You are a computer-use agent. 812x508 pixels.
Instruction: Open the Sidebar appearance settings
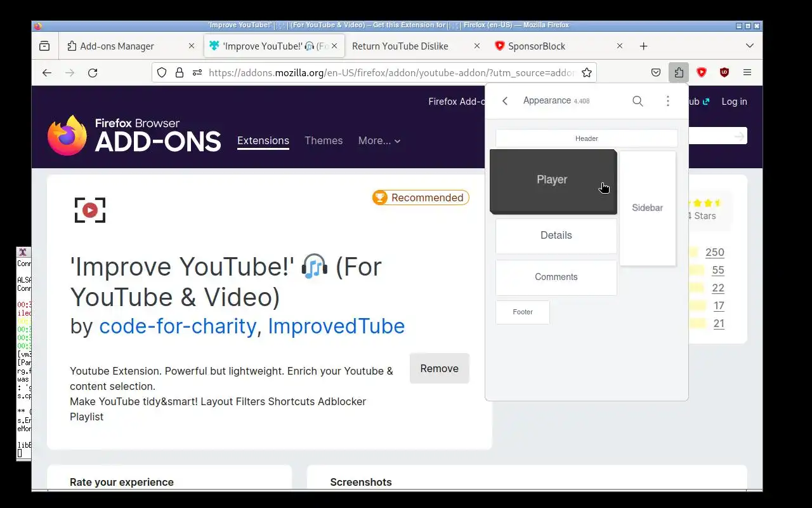pos(648,208)
